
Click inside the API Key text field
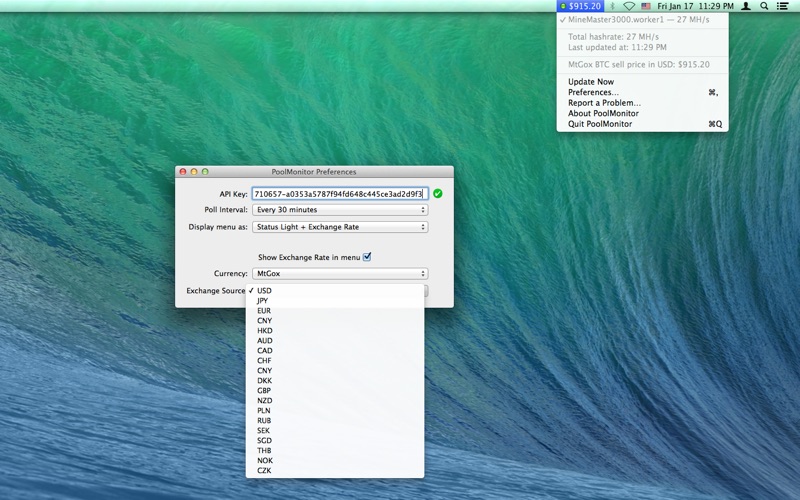pyautogui.click(x=339, y=193)
